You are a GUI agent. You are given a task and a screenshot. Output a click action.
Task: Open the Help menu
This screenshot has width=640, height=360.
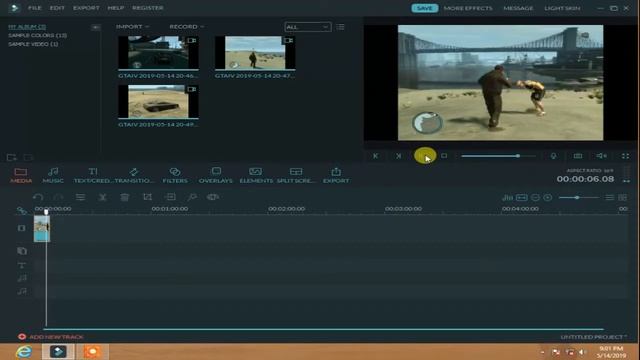coord(116,8)
